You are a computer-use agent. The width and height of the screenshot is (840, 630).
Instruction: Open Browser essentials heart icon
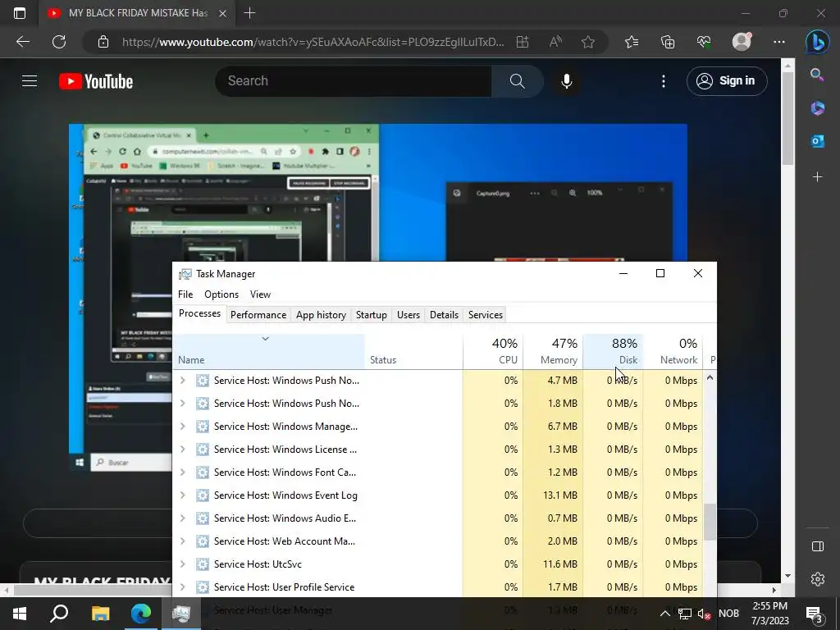704,42
